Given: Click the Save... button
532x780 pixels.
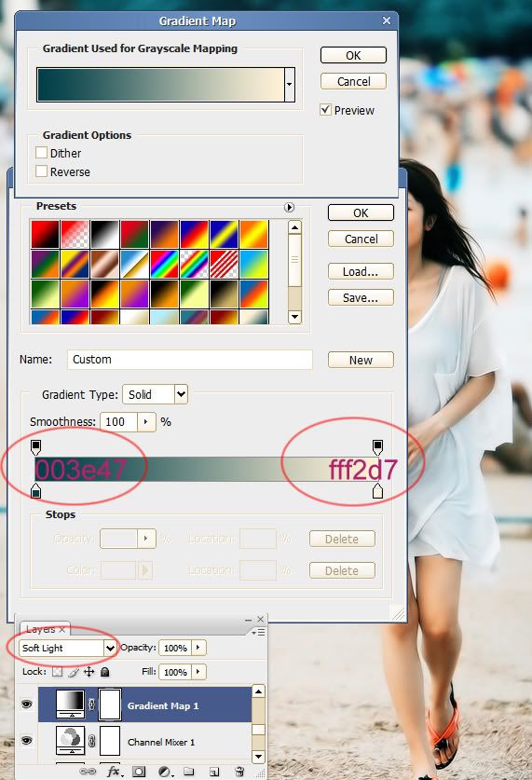Looking at the screenshot, I should click(361, 297).
